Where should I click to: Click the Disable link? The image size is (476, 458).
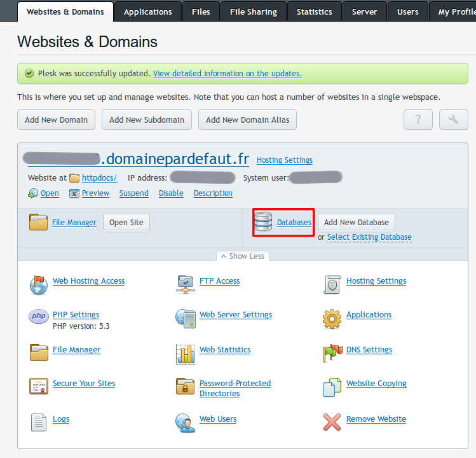click(x=171, y=193)
